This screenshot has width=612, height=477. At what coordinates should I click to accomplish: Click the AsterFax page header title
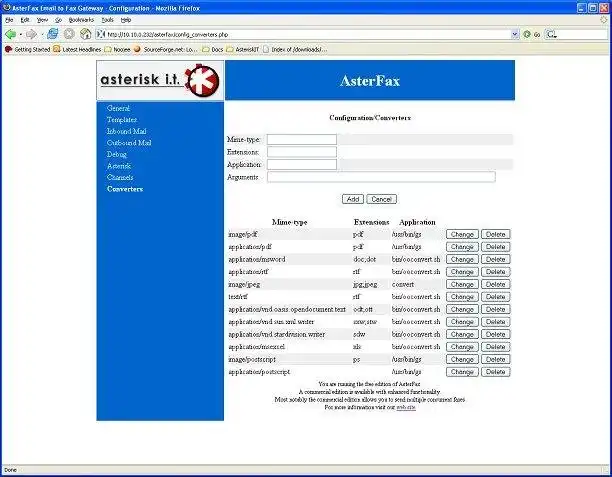(x=370, y=81)
